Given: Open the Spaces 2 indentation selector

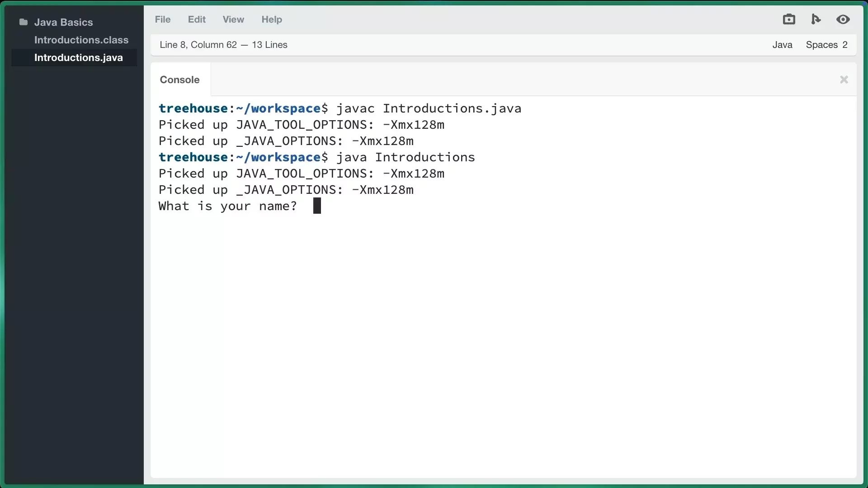Looking at the screenshot, I should (x=826, y=44).
